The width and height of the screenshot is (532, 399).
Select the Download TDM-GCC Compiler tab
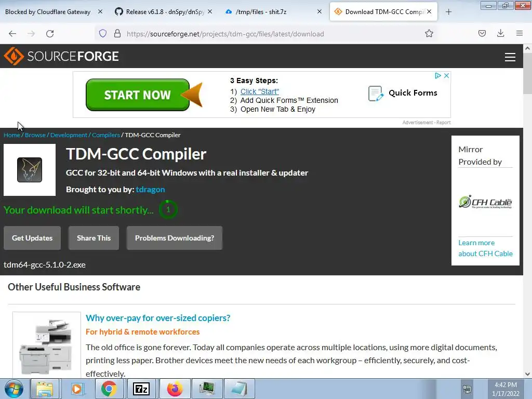[384, 12]
